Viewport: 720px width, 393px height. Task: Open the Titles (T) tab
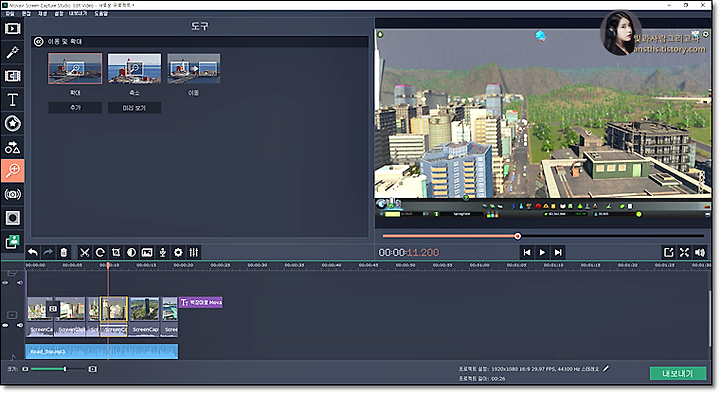(x=12, y=100)
